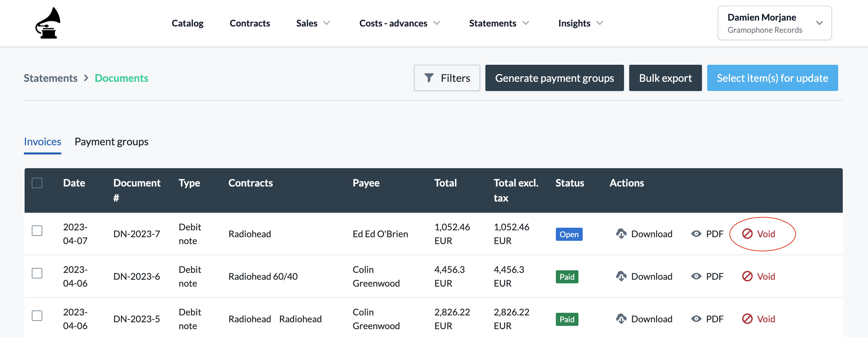
Task: Click the Document # column header
Action: tap(137, 190)
